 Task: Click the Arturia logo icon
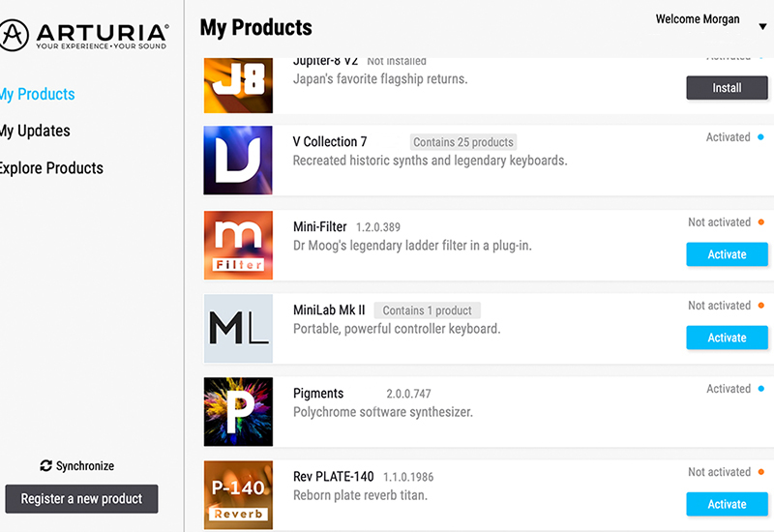[15, 35]
